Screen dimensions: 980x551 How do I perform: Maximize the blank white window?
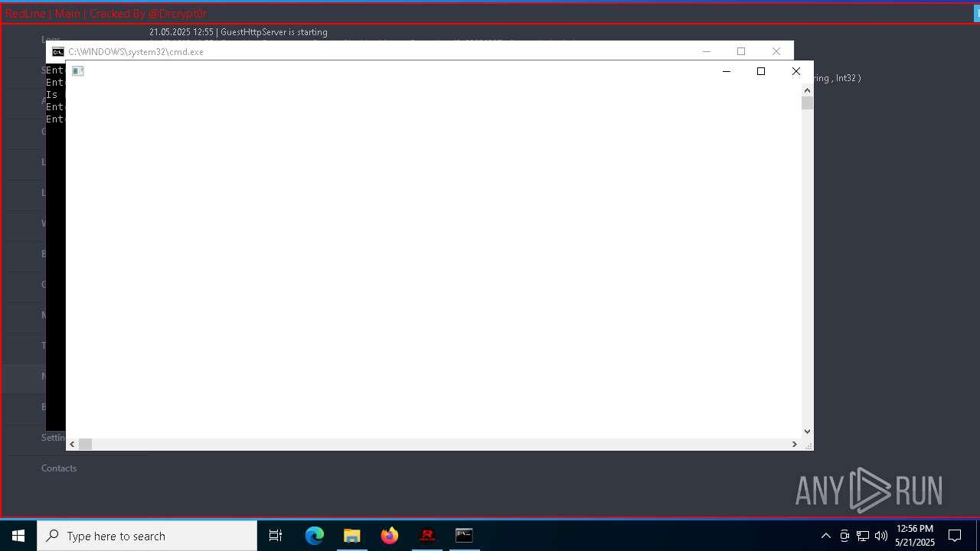(x=761, y=71)
